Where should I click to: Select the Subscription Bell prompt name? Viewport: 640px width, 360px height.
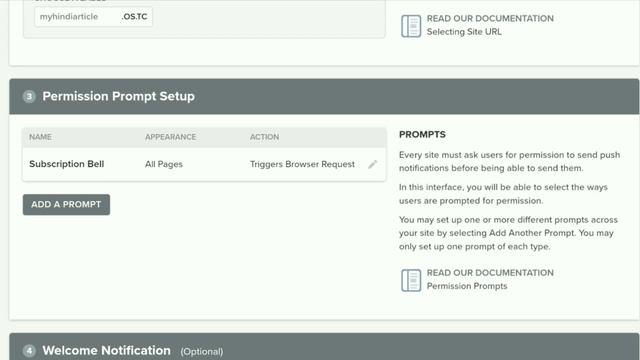(67, 164)
